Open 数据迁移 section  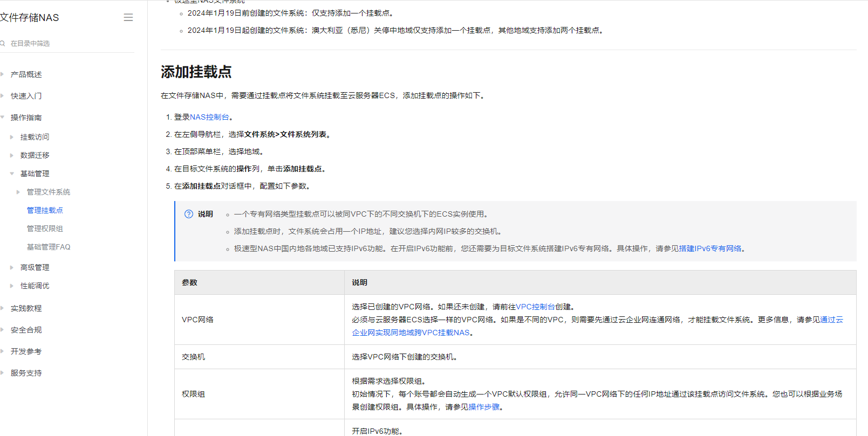click(x=35, y=155)
